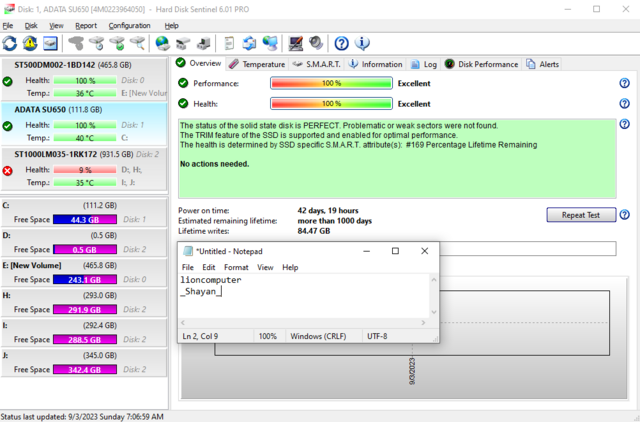The image size is (640, 422).
Task: Click the blue info toolbar icon
Action: point(363,43)
